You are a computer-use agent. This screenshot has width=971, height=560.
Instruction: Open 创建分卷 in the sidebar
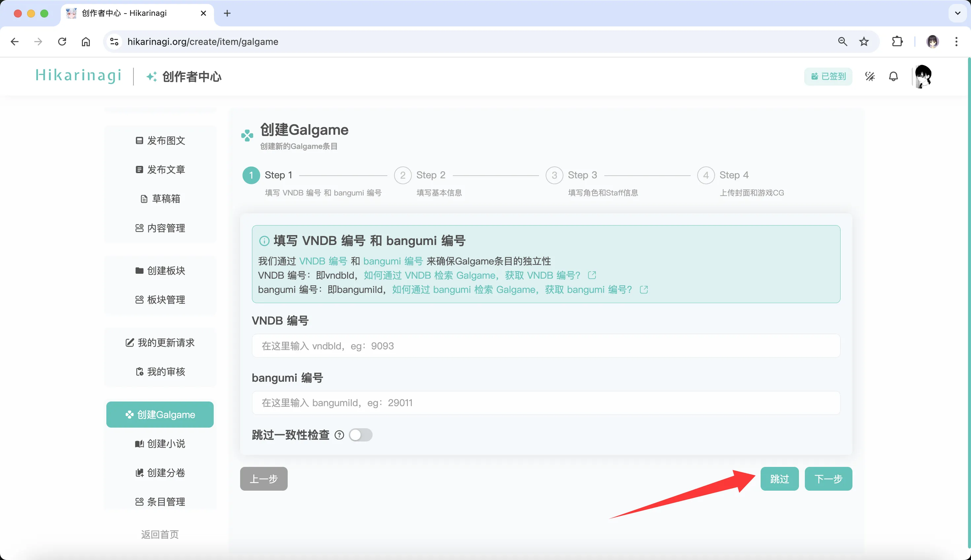pos(160,473)
